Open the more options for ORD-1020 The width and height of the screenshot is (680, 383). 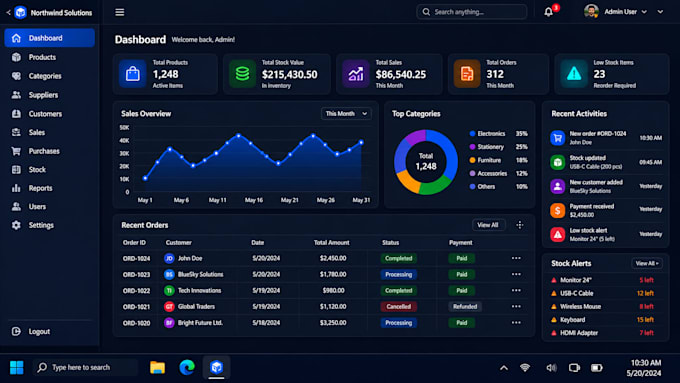[516, 323]
